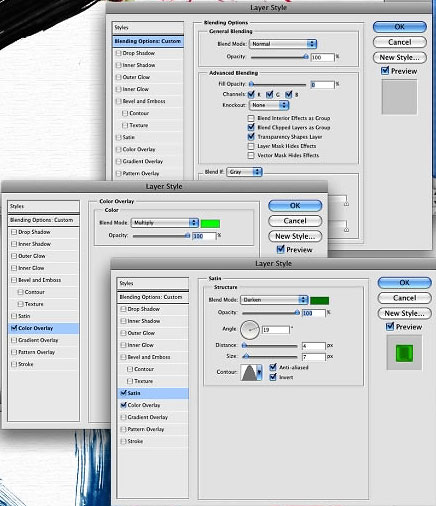
Task: Click the Satin contour thumbnail
Action: (248, 372)
